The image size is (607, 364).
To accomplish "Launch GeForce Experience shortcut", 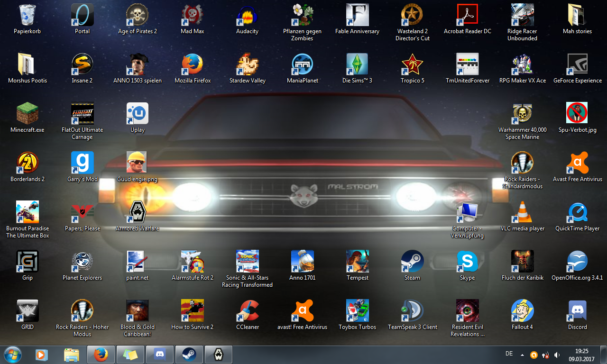I will pos(578,64).
